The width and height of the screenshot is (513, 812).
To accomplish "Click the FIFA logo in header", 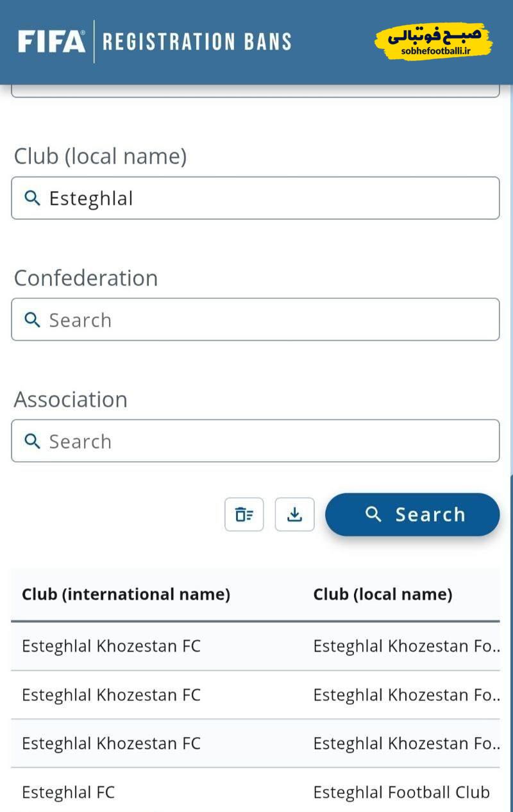I will coord(51,42).
